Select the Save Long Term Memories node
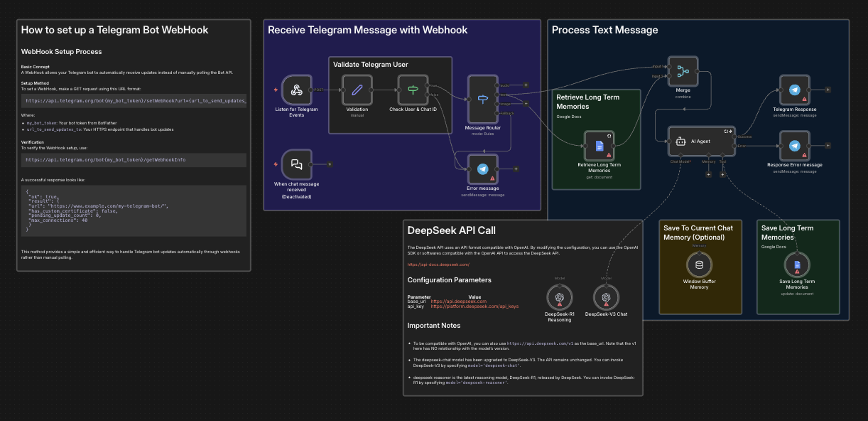The image size is (868, 421). [797, 265]
